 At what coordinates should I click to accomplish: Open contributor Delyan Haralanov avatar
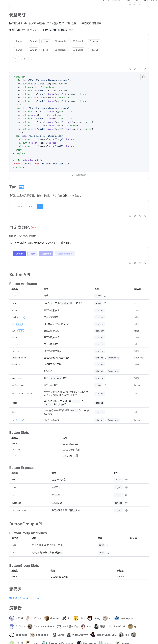pos(30,626)
